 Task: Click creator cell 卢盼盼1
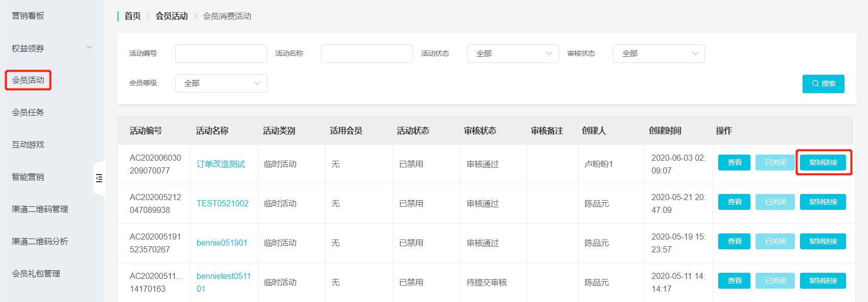[x=599, y=164]
